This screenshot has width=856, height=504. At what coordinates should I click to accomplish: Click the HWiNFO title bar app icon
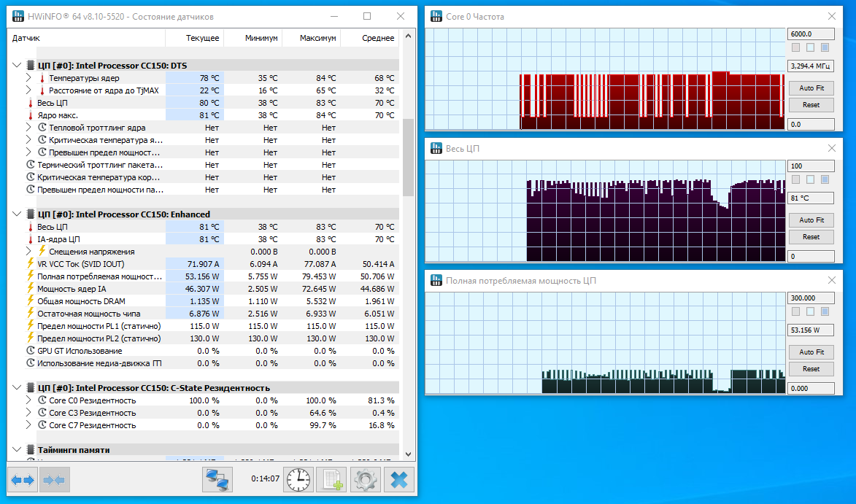(x=18, y=16)
